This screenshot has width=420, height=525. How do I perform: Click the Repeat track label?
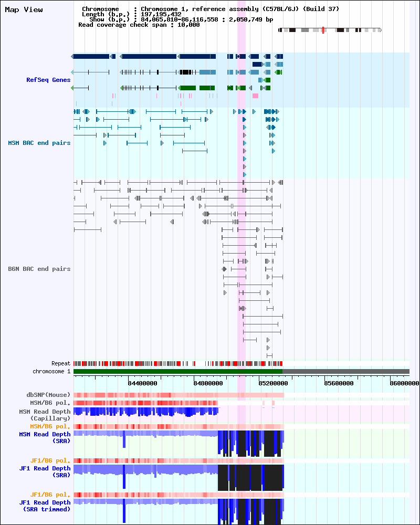[60, 363]
